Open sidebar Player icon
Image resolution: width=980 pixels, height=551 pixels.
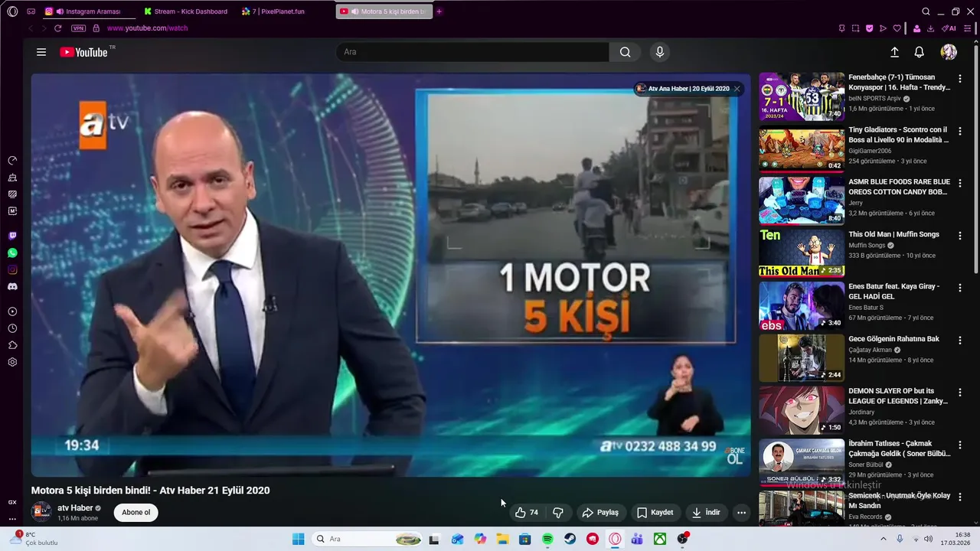[x=12, y=311]
